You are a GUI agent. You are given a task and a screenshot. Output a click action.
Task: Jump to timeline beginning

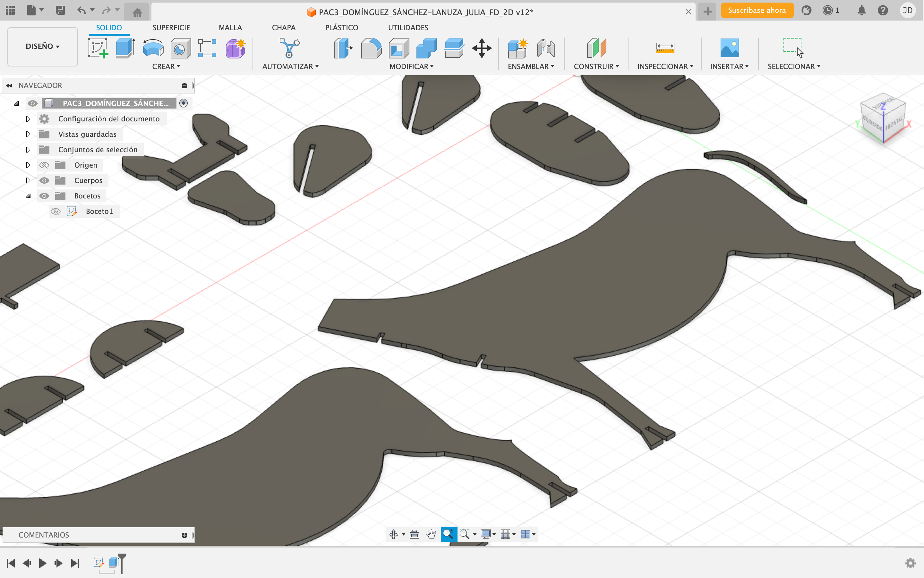coord(11,563)
